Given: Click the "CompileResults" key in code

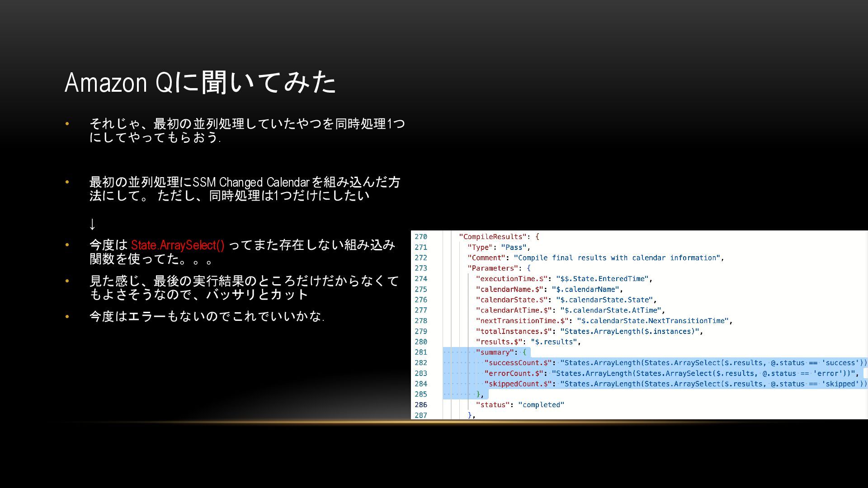Looking at the screenshot, I should (x=493, y=237).
